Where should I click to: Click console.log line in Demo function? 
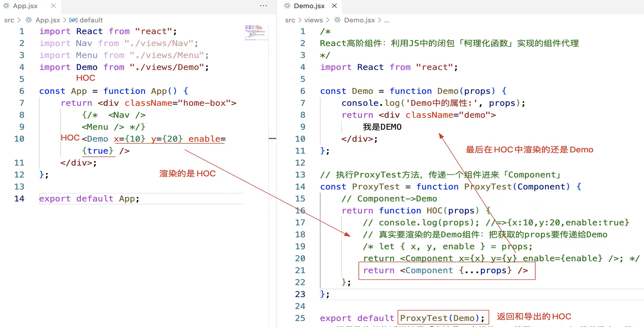click(433, 103)
